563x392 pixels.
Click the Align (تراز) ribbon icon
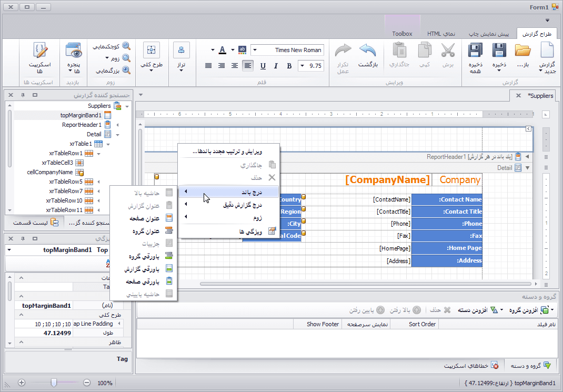pos(182,51)
